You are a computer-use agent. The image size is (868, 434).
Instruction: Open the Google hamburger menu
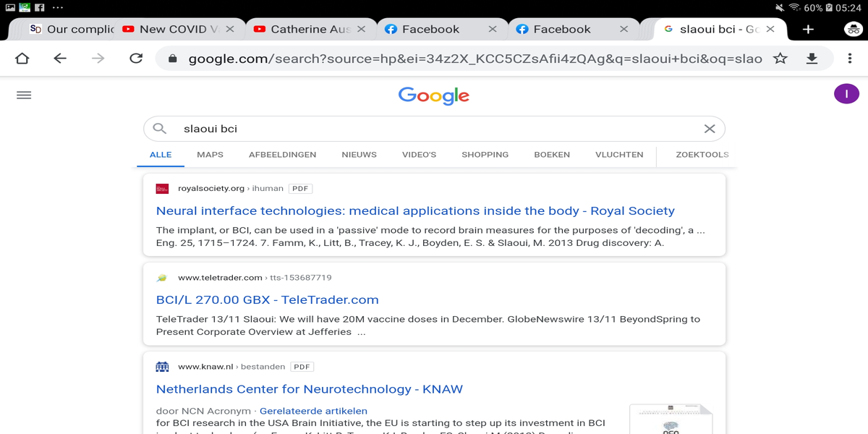tap(24, 95)
